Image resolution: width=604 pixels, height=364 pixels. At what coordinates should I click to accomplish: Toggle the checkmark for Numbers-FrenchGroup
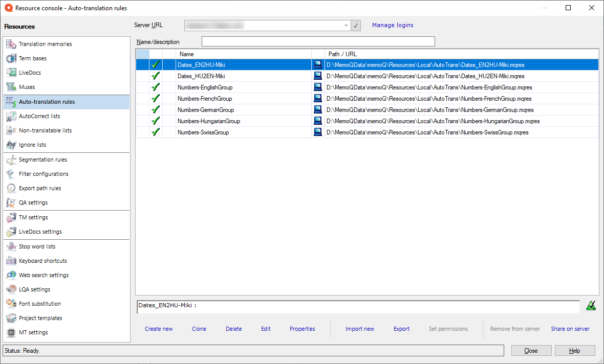(156, 98)
